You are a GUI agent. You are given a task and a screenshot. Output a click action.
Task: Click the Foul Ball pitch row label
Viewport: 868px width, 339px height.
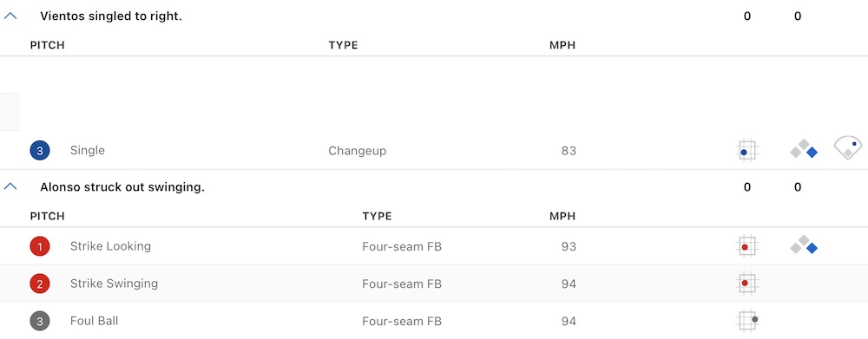point(94,321)
